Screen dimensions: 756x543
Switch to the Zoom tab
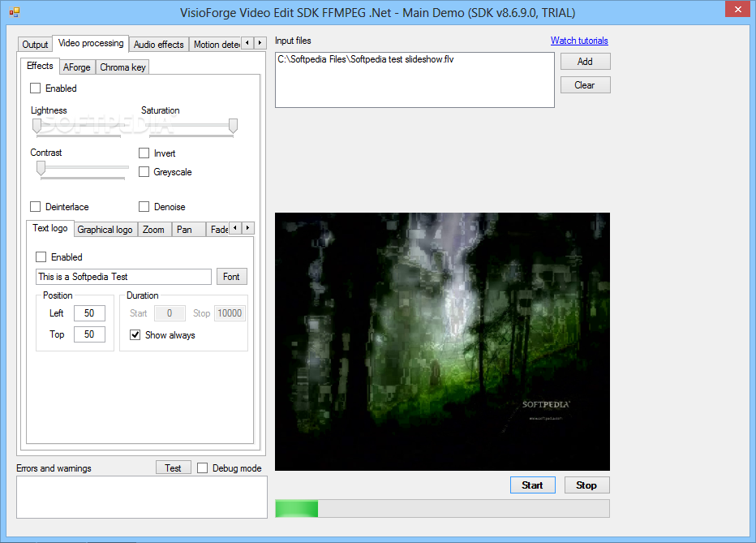click(153, 230)
